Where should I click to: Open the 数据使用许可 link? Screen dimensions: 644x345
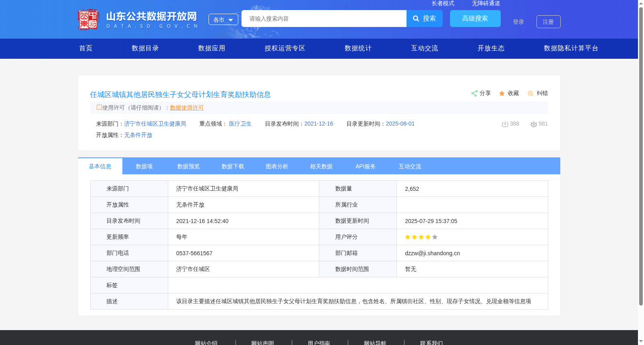coord(187,107)
